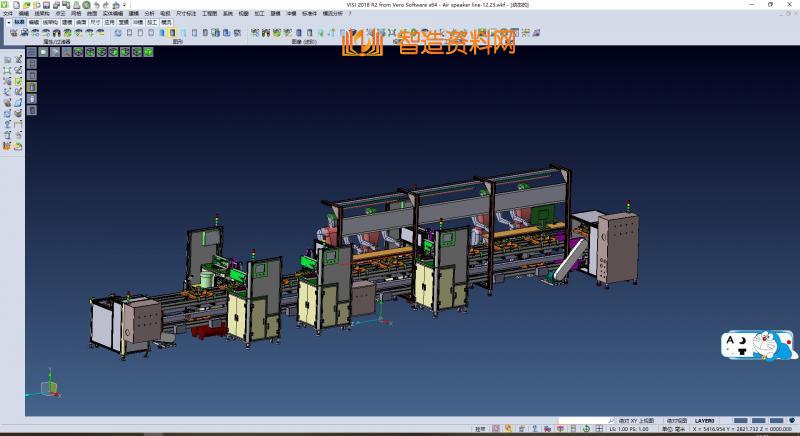The width and height of the screenshot is (800, 436).
Task: Open the 绝对 XY 上视图 workplane selector
Action: click(x=636, y=421)
